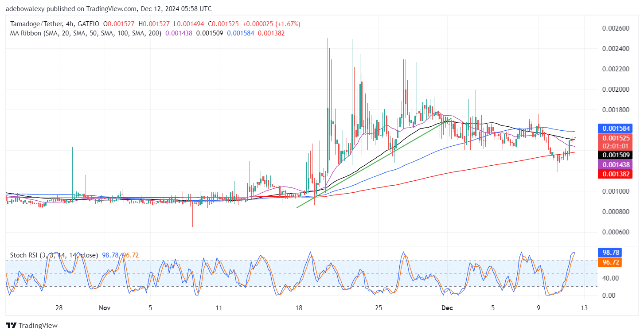
Task: Click the '13' date on the time axis
Action: click(585, 308)
